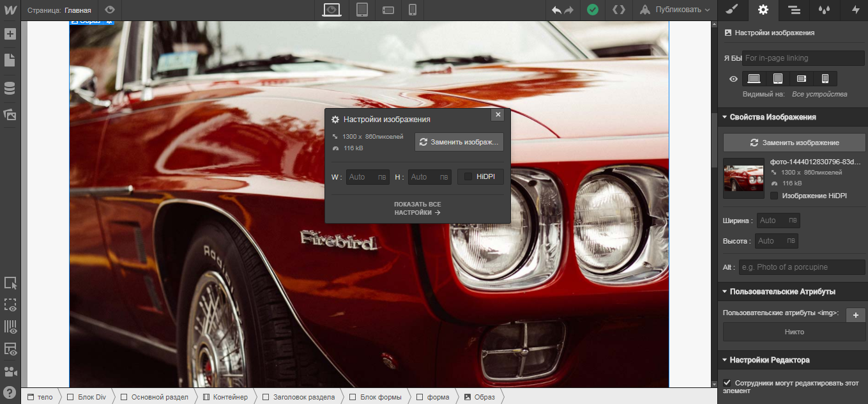Viewport: 868px width, 404px height.
Task: Undo the last action
Action: (x=556, y=10)
